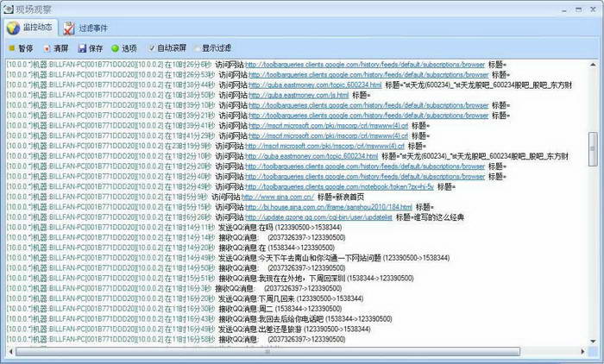Close the 现场观察 window
The image size is (604, 364).
(594, 9)
